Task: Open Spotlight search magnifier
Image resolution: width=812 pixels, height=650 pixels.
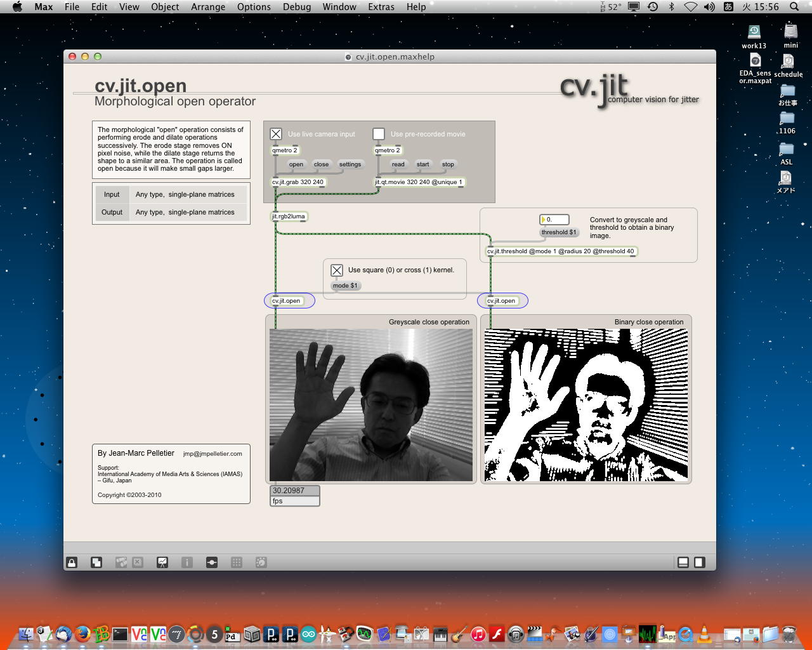Action: (794, 7)
